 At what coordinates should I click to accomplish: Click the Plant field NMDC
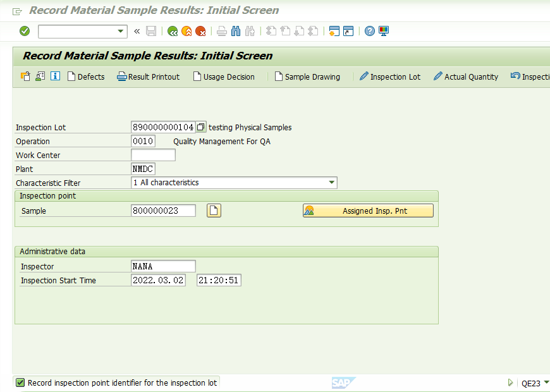[x=143, y=169]
